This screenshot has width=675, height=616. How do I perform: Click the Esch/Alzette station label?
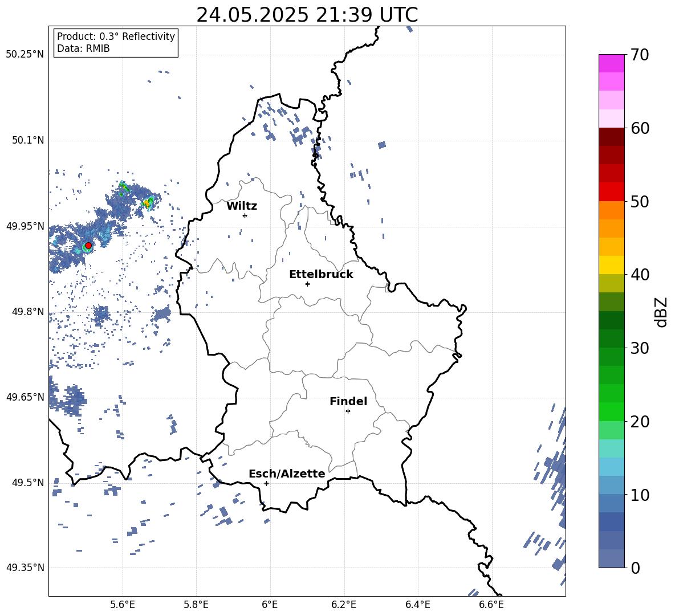pos(287,474)
